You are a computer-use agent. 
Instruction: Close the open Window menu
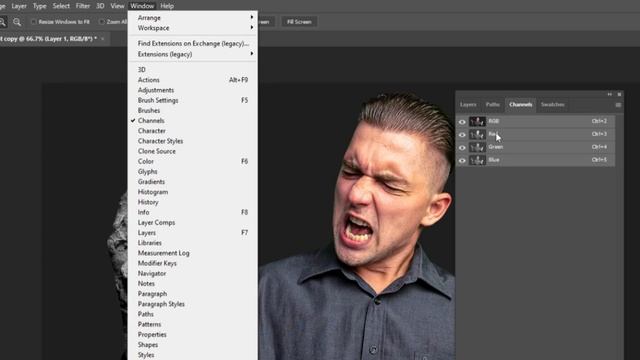tap(142, 6)
